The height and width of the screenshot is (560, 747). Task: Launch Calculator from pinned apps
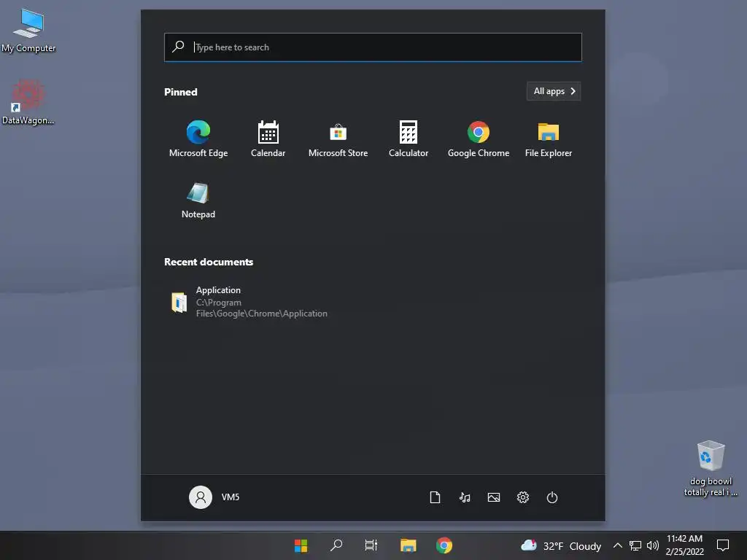(409, 139)
